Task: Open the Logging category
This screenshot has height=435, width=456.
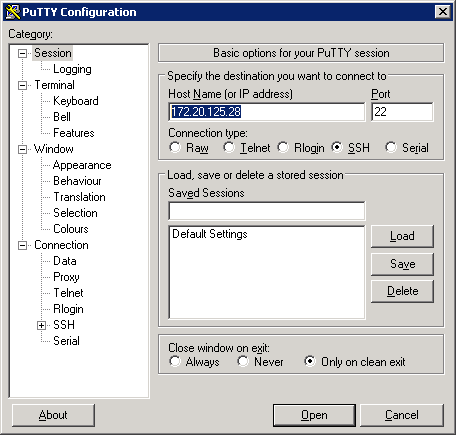Action: point(72,69)
